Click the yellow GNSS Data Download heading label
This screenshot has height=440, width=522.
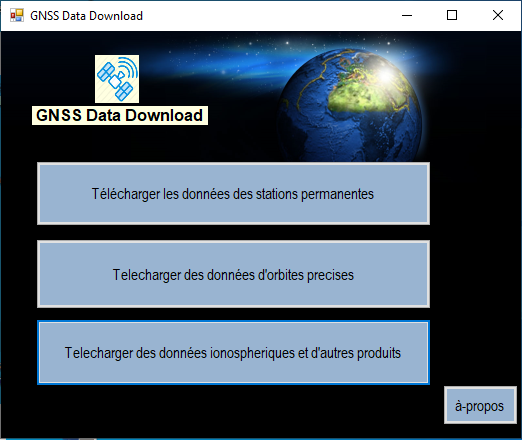pos(120,115)
